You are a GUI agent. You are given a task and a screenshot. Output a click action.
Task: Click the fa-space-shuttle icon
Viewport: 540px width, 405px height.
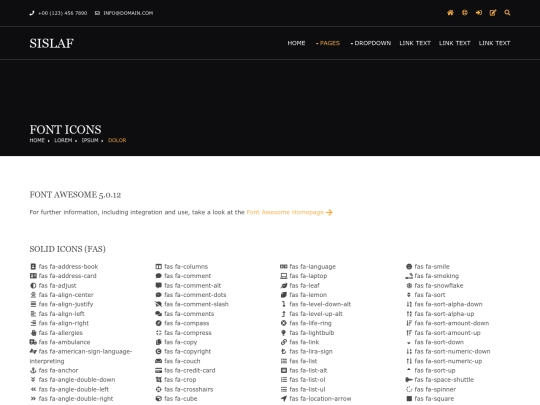[409, 380]
